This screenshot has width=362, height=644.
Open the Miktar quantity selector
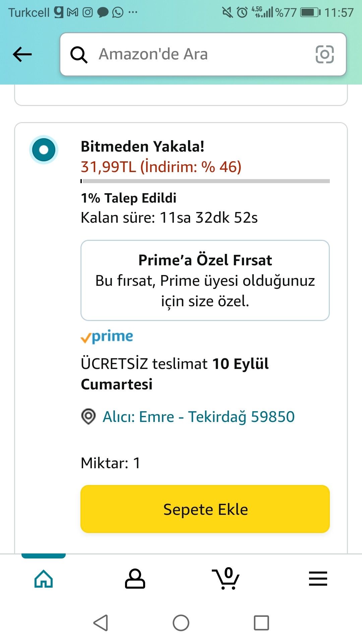[111, 463]
